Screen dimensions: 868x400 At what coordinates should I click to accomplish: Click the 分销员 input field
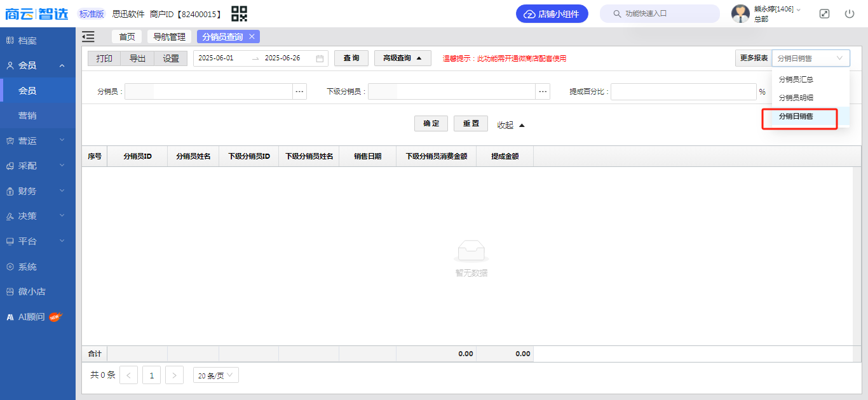208,92
